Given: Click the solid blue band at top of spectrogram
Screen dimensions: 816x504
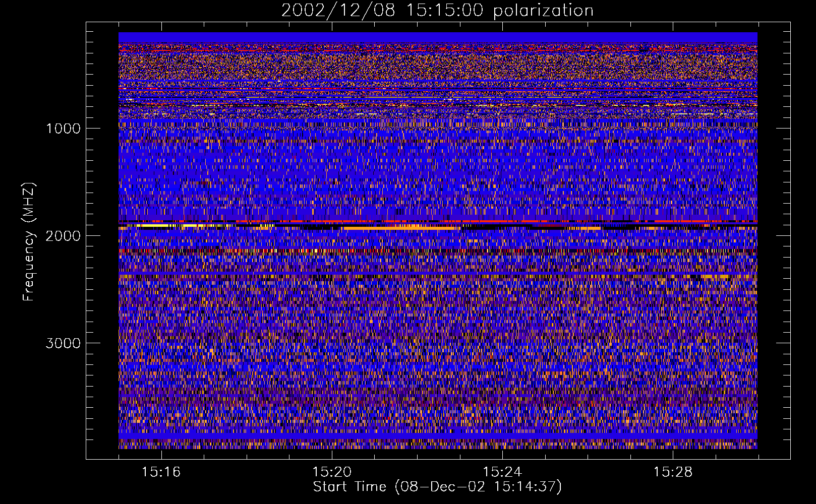Looking at the screenshot, I should (x=438, y=38).
